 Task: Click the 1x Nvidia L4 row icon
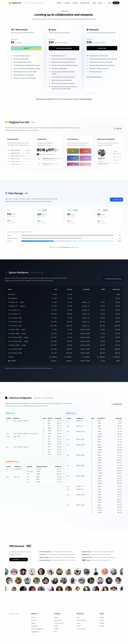coord(9,310)
